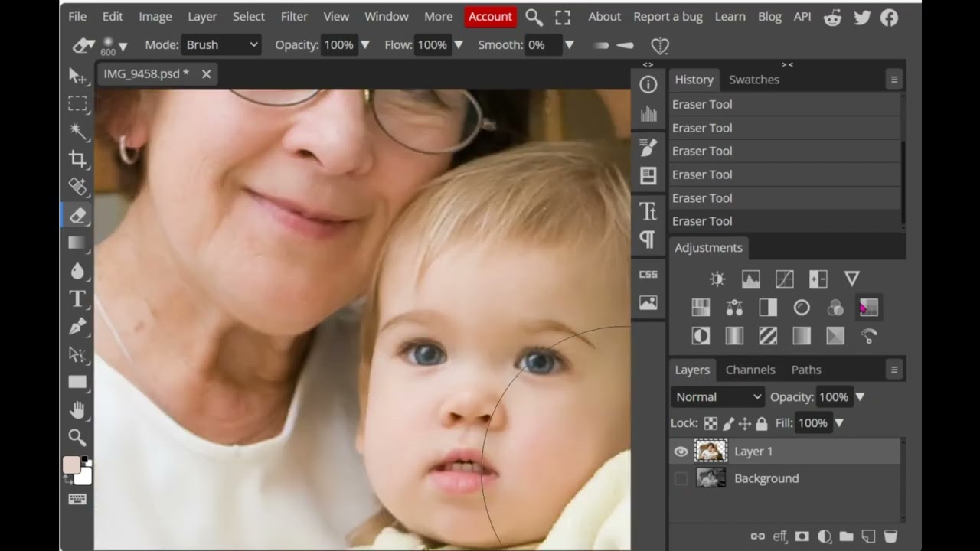Toggle lock image pixels brush icon
Image resolution: width=980 pixels, height=551 pixels.
tap(728, 423)
